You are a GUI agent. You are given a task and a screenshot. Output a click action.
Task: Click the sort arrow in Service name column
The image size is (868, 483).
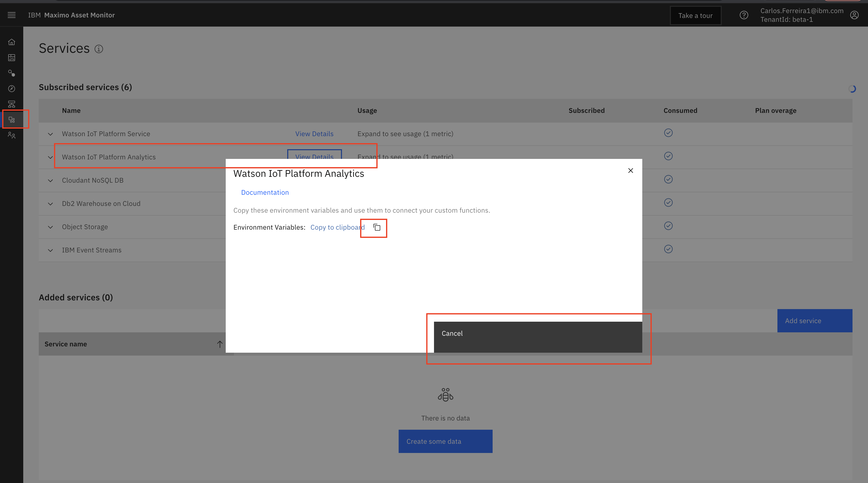(x=220, y=344)
